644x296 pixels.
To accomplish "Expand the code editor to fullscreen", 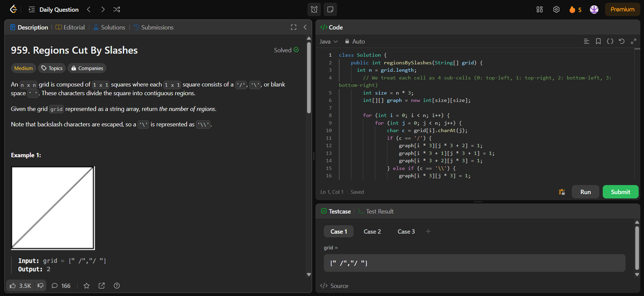I will (634, 41).
